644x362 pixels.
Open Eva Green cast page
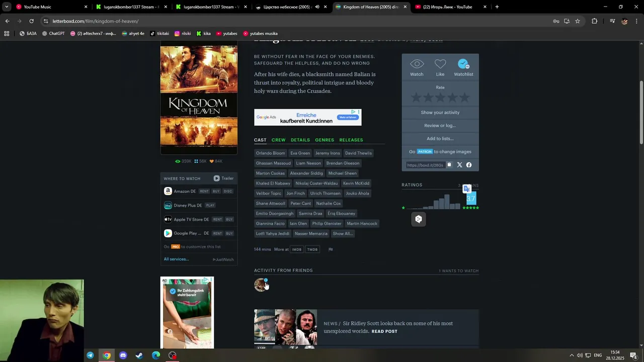point(300,153)
